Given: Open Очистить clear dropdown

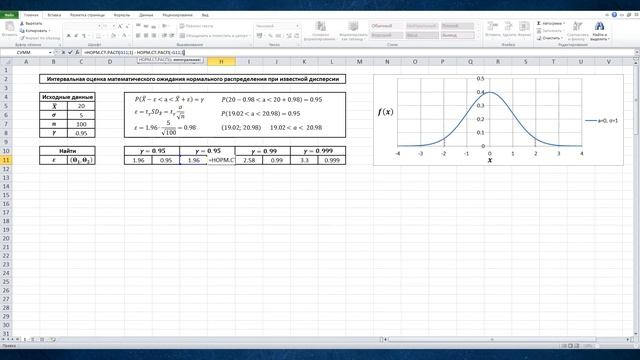Looking at the screenshot, I should click(551, 38).
